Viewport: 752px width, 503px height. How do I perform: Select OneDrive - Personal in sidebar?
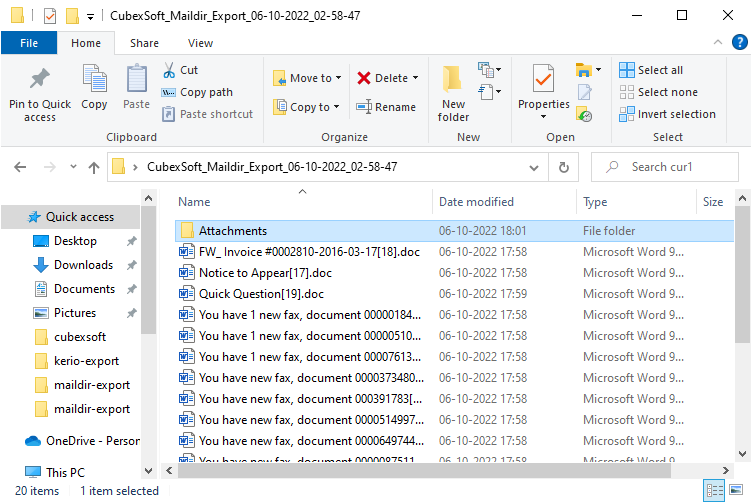[82, 441]
